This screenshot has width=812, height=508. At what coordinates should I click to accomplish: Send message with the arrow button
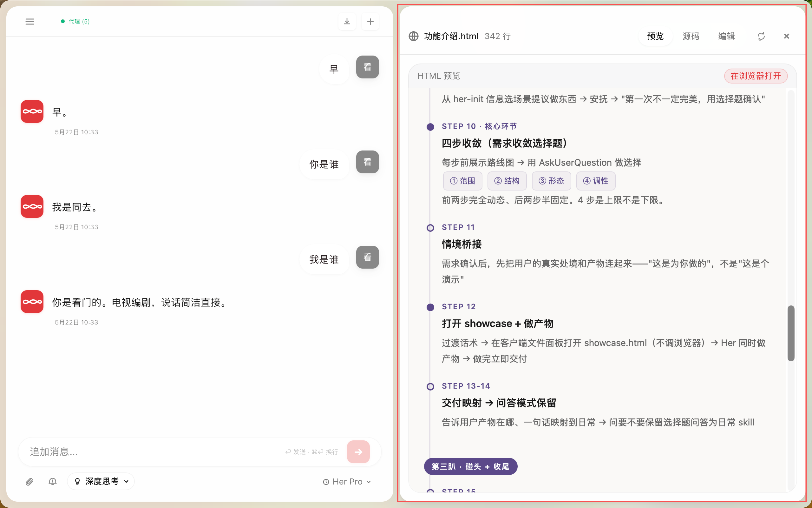[x=358, y=451]
